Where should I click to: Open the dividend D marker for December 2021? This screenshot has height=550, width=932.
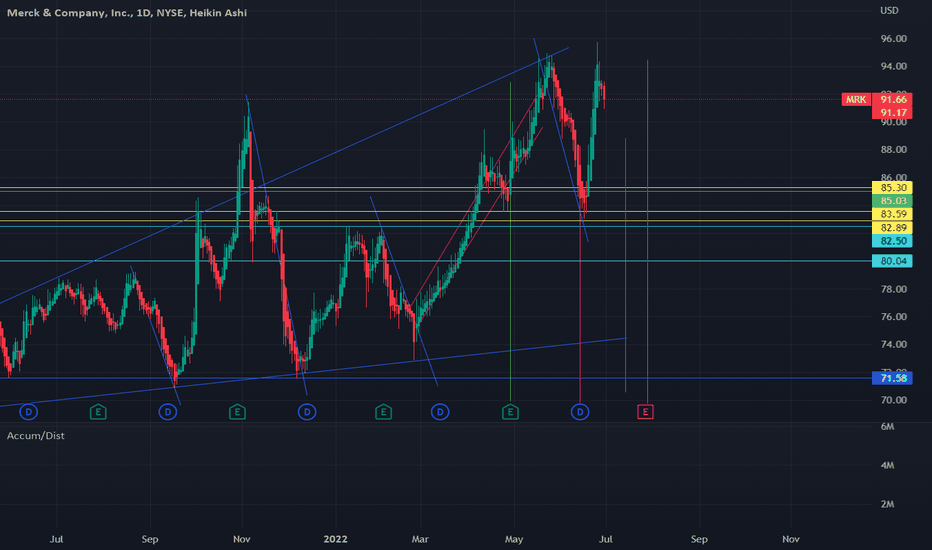point(307,411)
